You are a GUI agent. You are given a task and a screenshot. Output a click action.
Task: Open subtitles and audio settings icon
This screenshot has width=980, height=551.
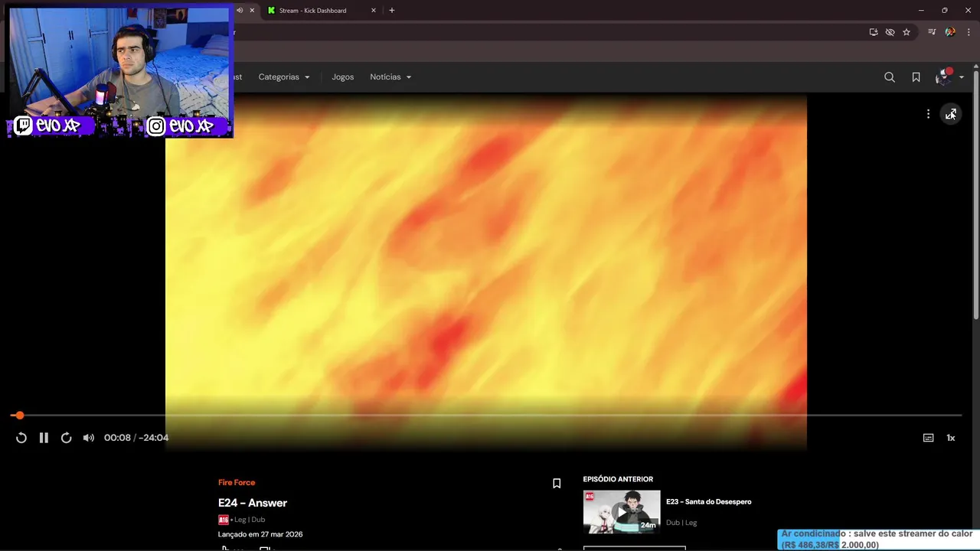point(928,438)
